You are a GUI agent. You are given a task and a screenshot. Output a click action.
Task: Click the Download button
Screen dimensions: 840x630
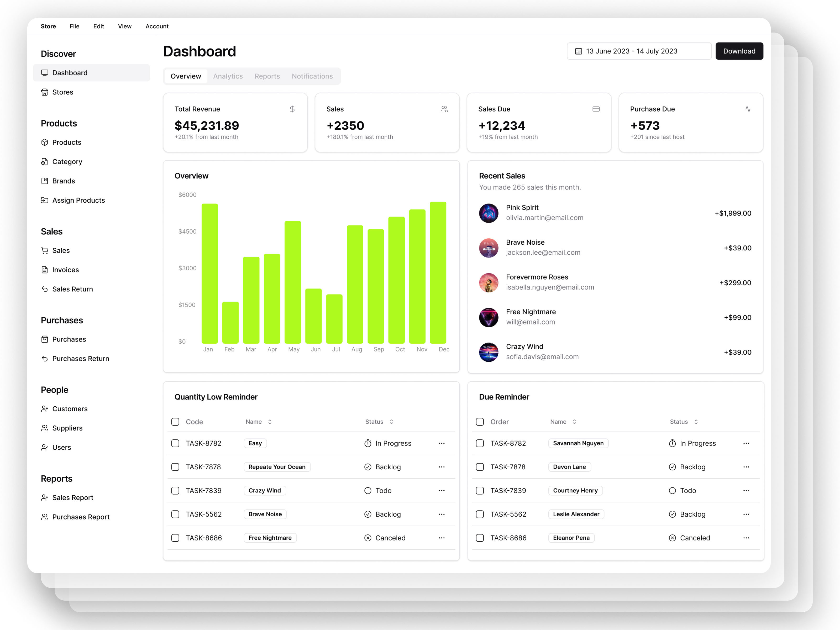pyautogui.click(x=739, y=51)
